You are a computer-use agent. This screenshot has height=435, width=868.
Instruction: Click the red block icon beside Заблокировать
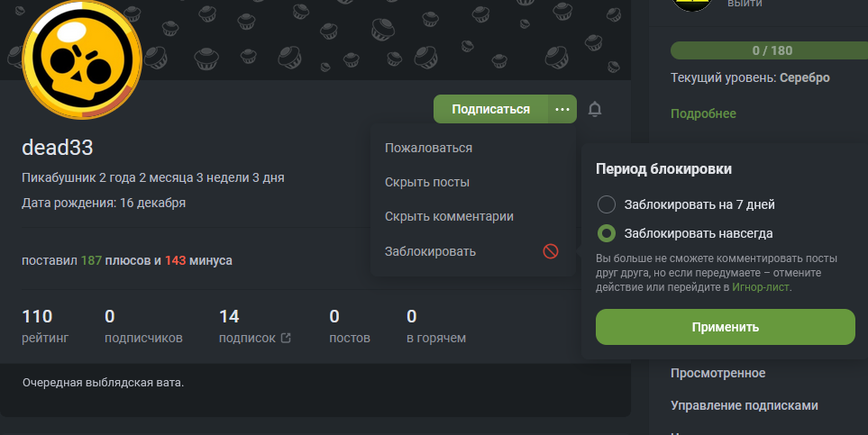coord(551,251)
